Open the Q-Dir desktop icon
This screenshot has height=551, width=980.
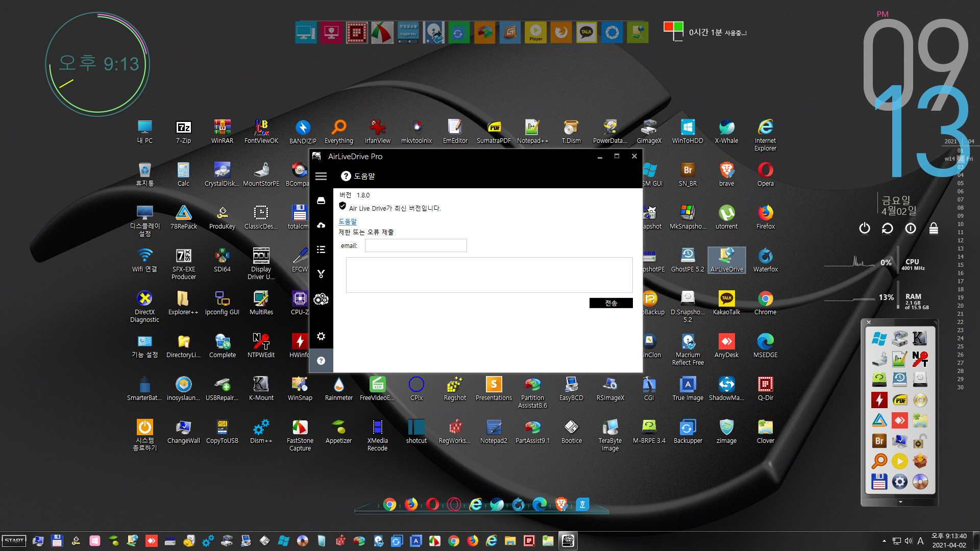tap(765, 389)
